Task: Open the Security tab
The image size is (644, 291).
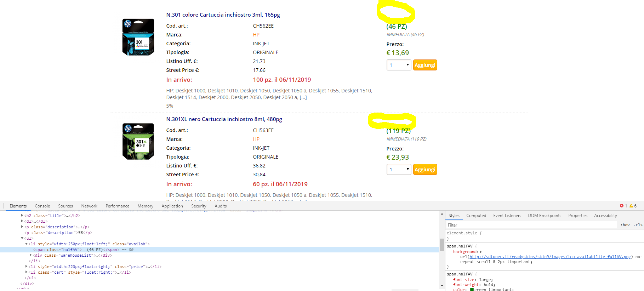Action: (x=199, y=206)
